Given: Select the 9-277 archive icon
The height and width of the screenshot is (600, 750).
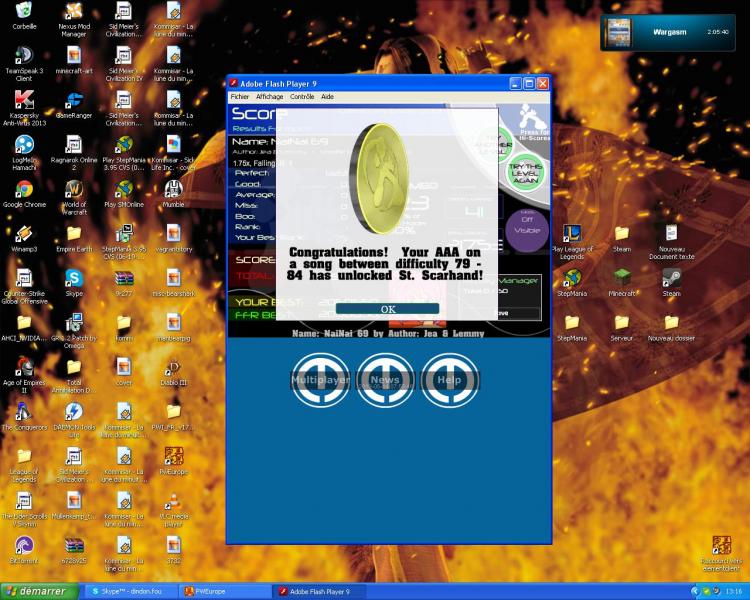Looking at the screenshot, I should pyautogui.click(x=124, y=283).
